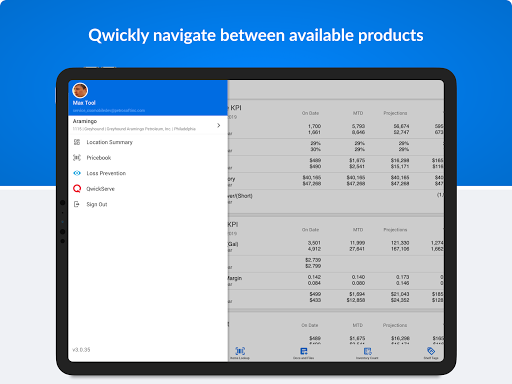This screenshot has height=384, width=512.
Task: Click the Loss Prevention eye icon
Action: tap(77, 173)
